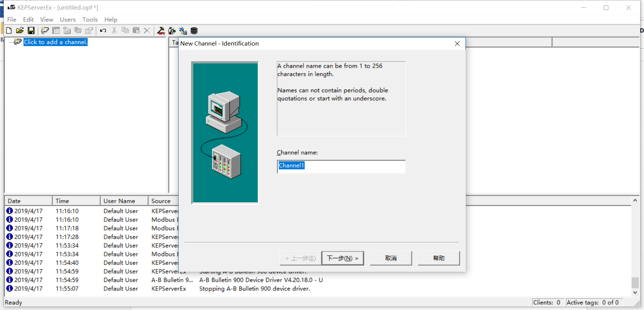Click the log scrollbar up arrow

635,200
